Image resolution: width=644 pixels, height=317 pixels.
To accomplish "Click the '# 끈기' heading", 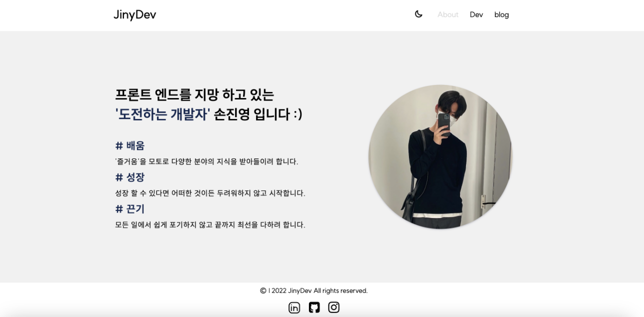I will pyautogui.click(x=130, y=208).
